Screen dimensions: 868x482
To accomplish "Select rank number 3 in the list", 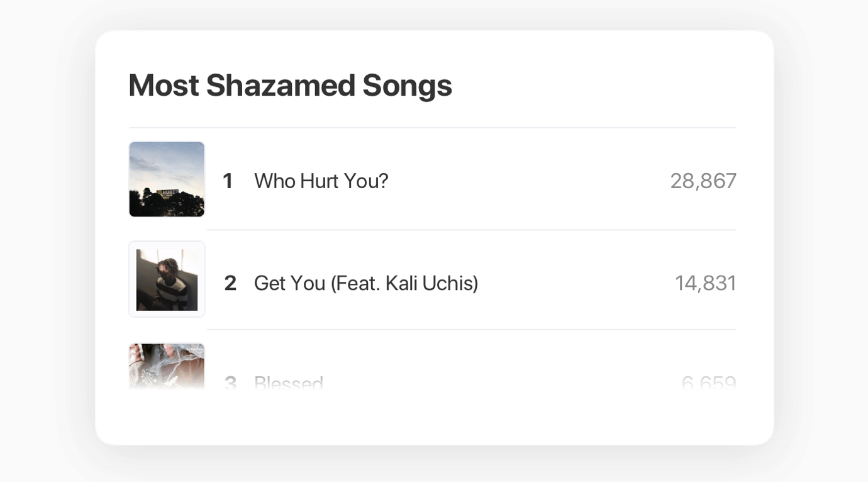I will (x=230, y=383).
